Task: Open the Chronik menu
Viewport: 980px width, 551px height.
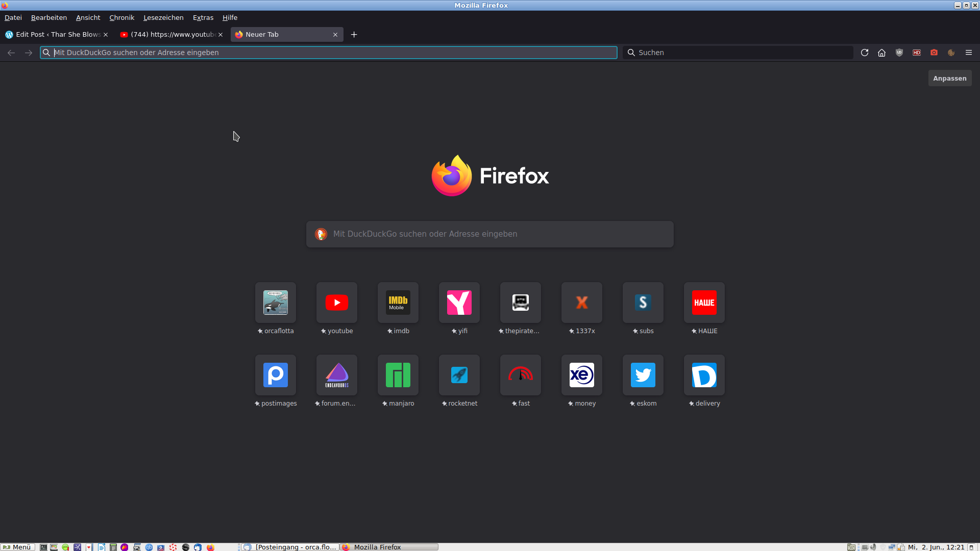Action: [122, 17]
